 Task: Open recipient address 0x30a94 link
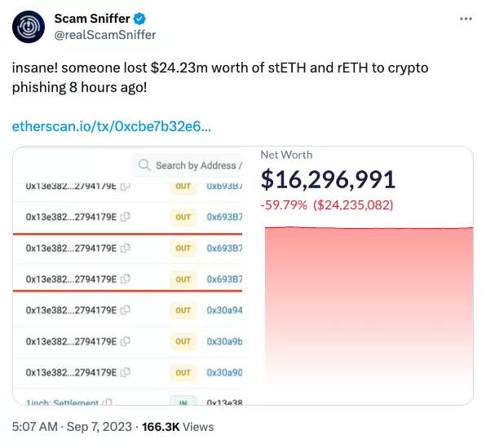pos(224,310)
